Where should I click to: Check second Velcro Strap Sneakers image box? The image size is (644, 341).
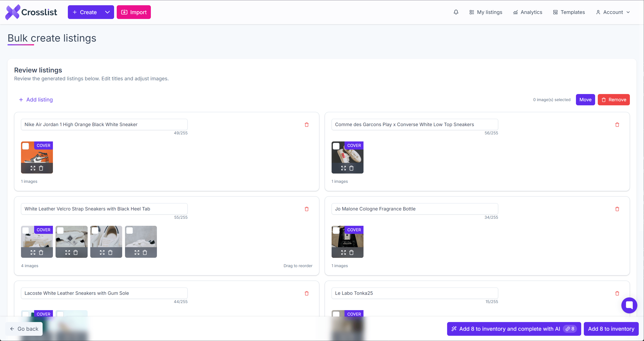(60, 230)
